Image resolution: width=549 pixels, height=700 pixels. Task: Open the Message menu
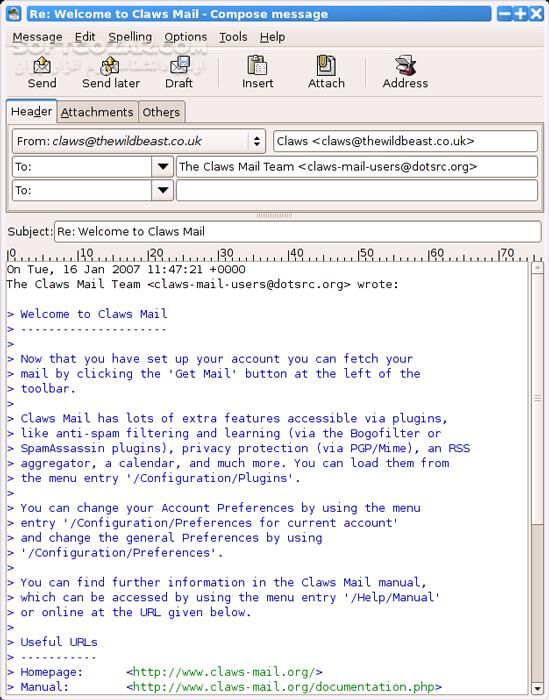[x=37, y=37]
